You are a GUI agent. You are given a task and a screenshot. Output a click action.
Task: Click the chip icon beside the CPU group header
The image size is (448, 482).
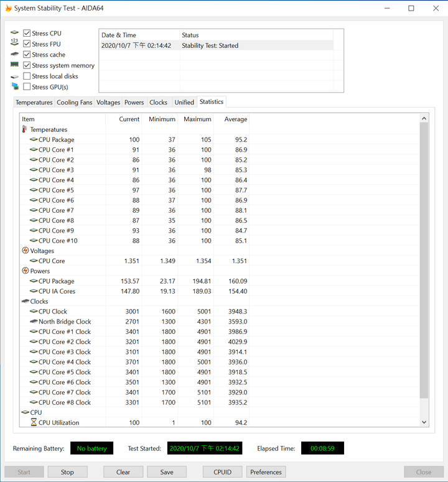pyautogui.click(x=26, y=412)
